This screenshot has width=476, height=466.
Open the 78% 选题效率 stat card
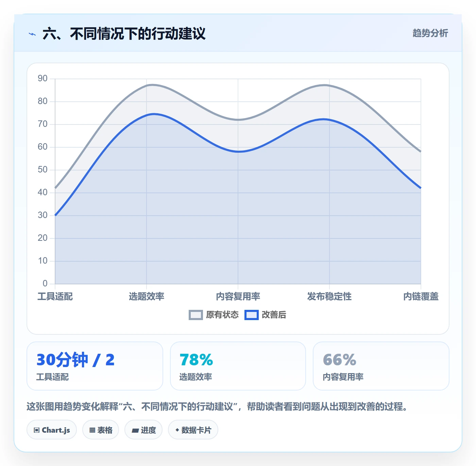[x=238, y=366]
